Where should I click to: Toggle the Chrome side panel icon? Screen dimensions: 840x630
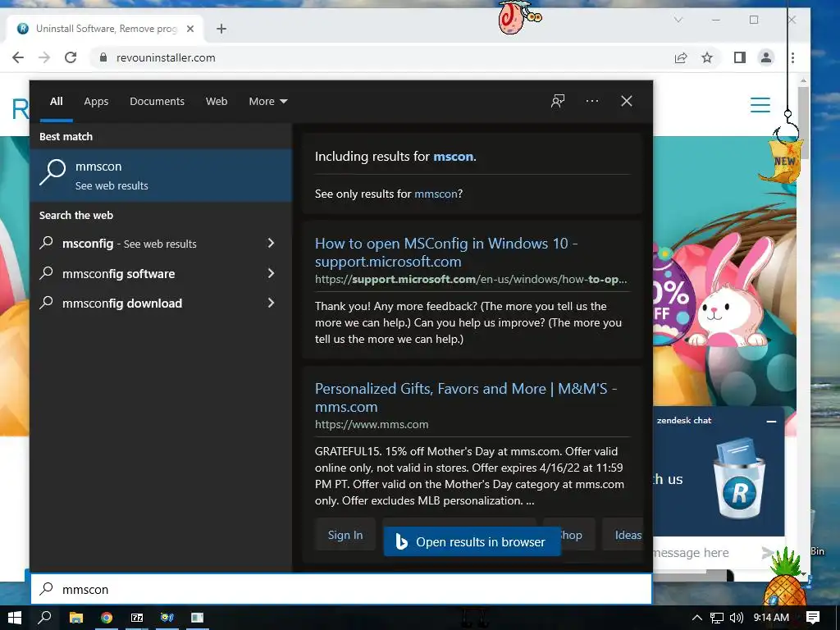tap(740, 57)
